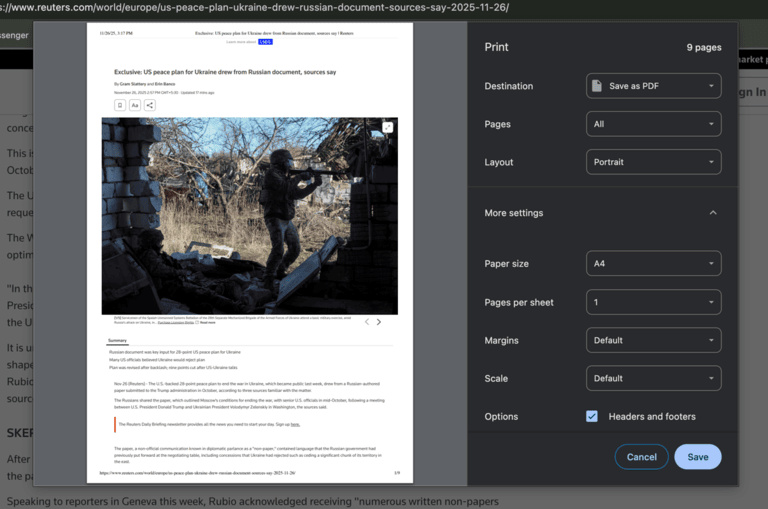
Task: Click the PDF file icon in the Destination field
Action: pos(597,86)
